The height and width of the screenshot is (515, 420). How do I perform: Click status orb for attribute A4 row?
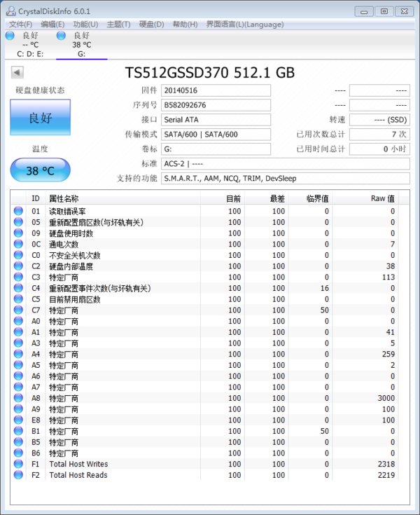[18, 354]
